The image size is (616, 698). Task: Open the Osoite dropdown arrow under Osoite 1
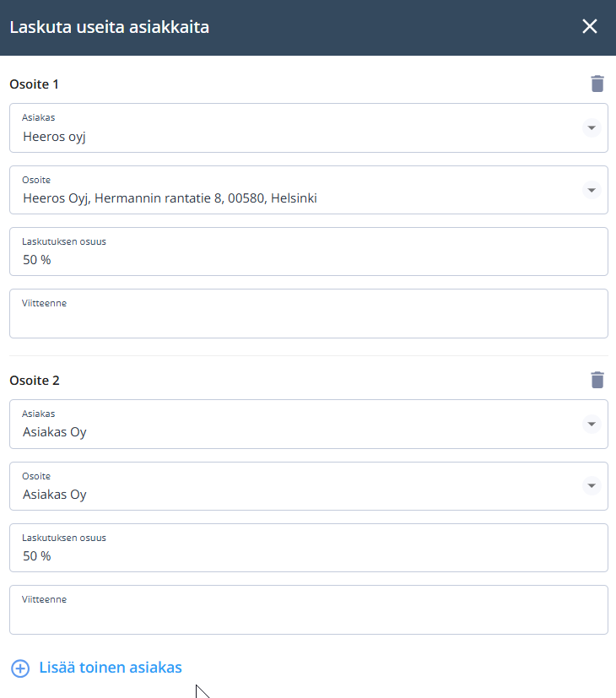click(592, 191)
